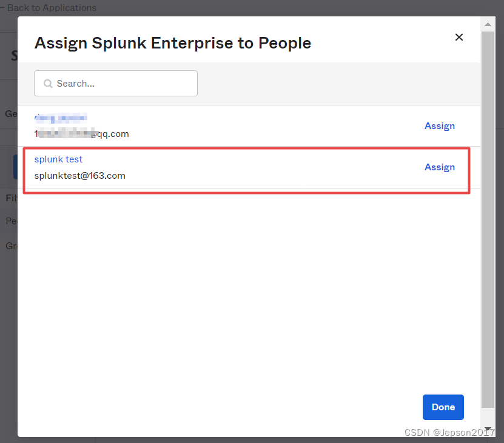The image size is (504, 443).
Task: Open the blurred user name above qq.com email
Action: click(x=61, y=118)
